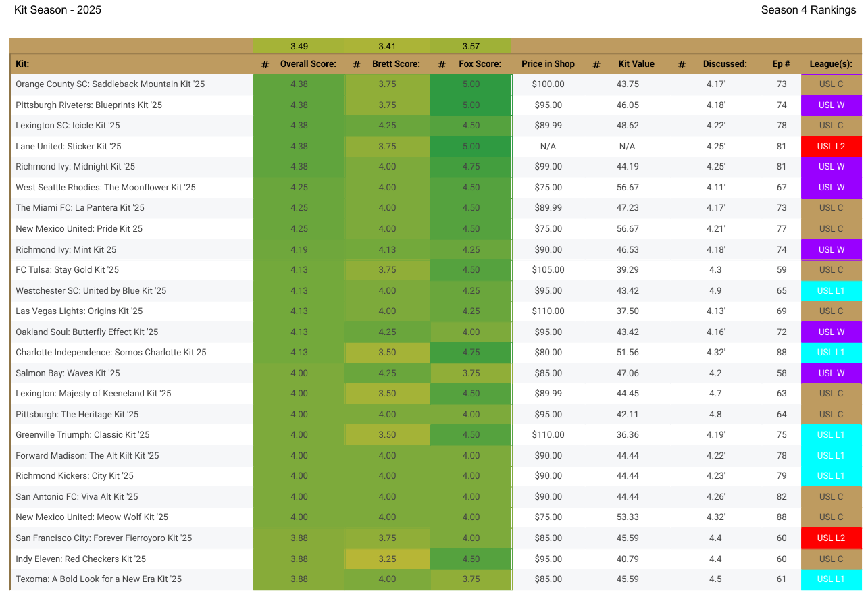Click the 3.41 Brett average cell
This screenshot has width=868, height=595.
click(x=387, y=47)
